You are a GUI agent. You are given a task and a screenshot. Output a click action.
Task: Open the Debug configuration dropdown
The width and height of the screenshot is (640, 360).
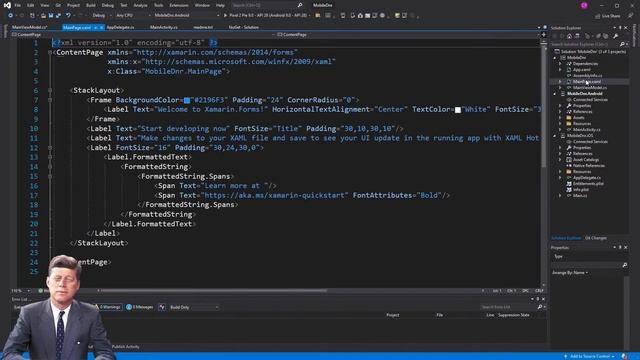point(101,16)
